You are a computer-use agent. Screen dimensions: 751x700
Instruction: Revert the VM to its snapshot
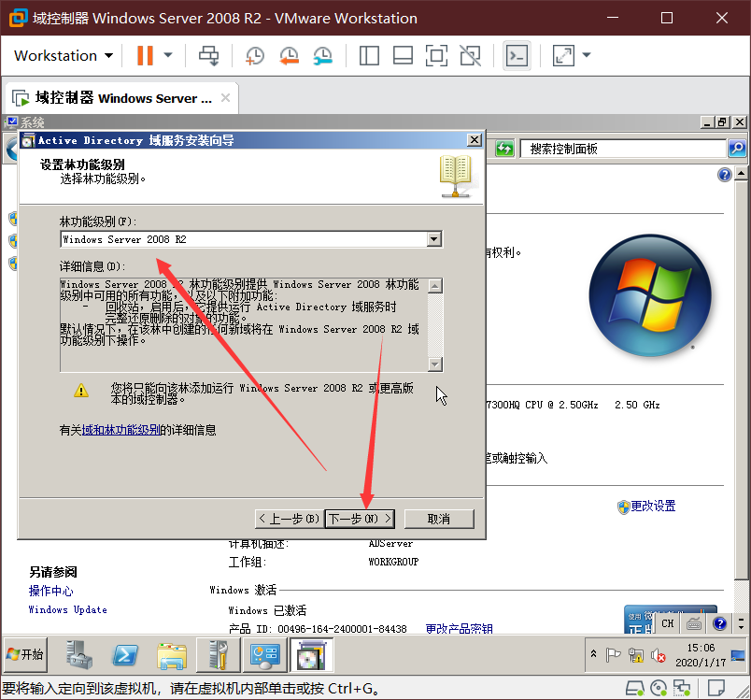pos(289,55)
